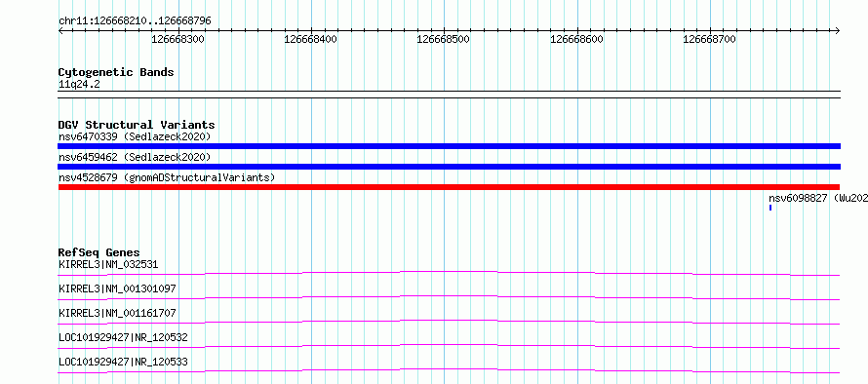Open transcript KIRREL3|NM_032531 label
Screen dimensions: 868x384
tap(108, 264)
